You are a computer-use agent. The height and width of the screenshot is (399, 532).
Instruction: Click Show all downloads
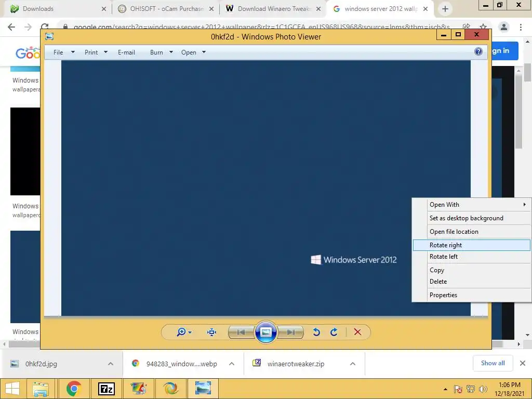tap(493, 363)
